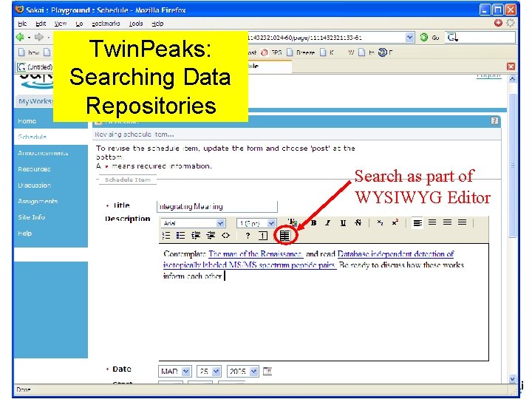Apply underline formatting in the editor

coord(343,223)
